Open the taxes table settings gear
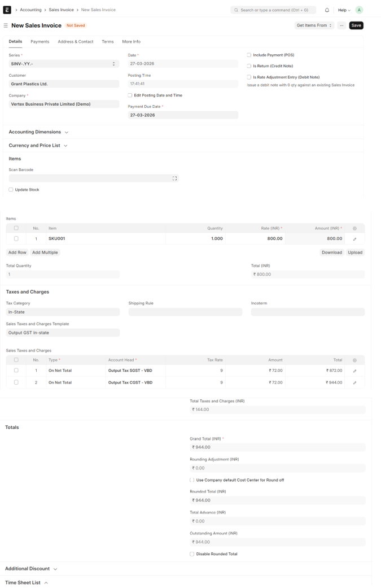 click(354, 360)
